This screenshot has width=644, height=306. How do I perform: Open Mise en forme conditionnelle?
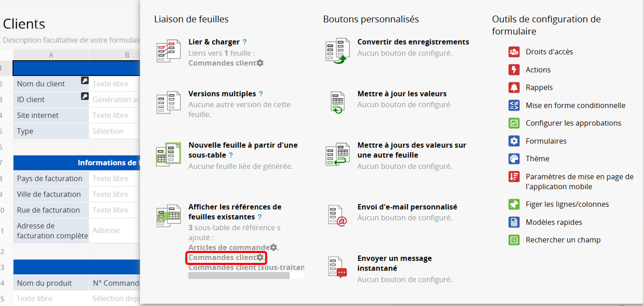[575, 105]
